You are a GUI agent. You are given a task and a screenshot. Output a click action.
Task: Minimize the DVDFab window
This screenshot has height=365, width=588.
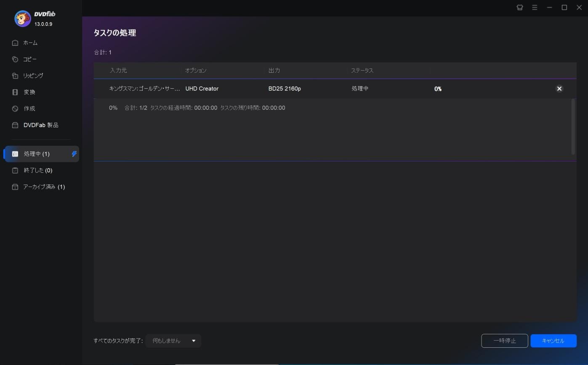[x=549, y=8]
